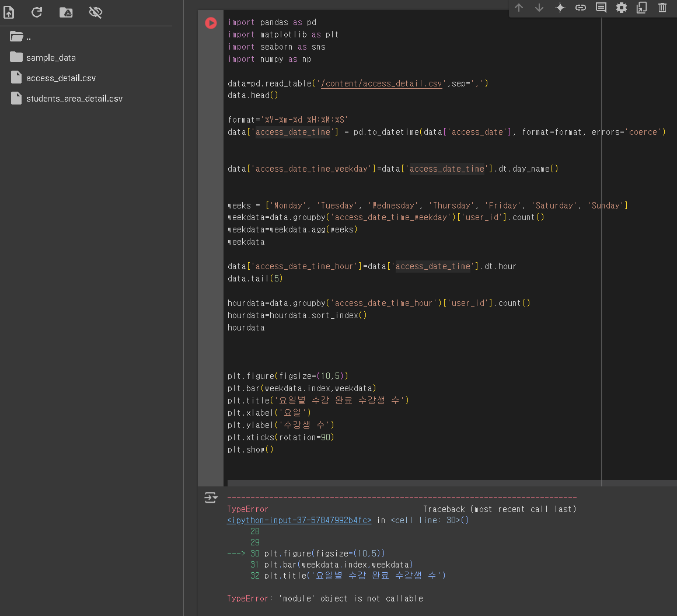Click the 'data.head()' code line

click(253, 96)
